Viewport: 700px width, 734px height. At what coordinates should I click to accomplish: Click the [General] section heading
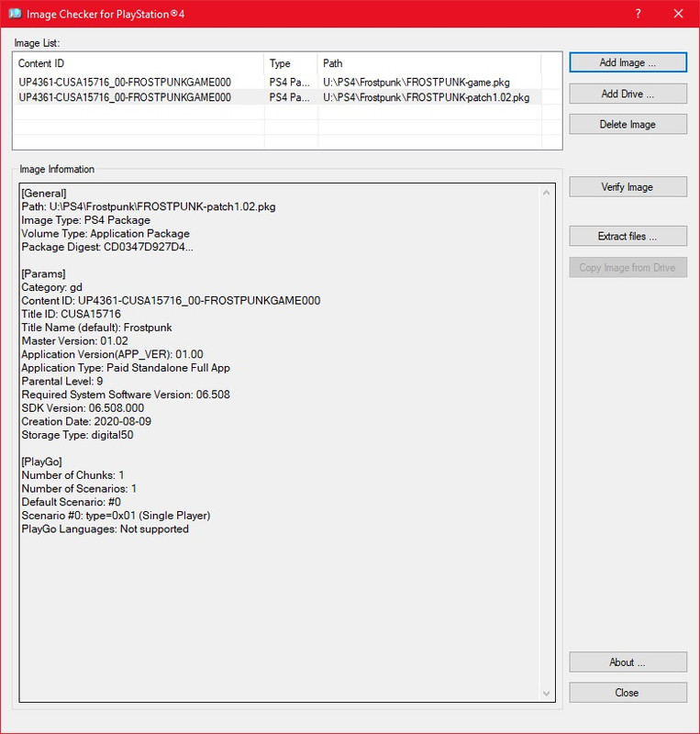click(x=44, y=194)
